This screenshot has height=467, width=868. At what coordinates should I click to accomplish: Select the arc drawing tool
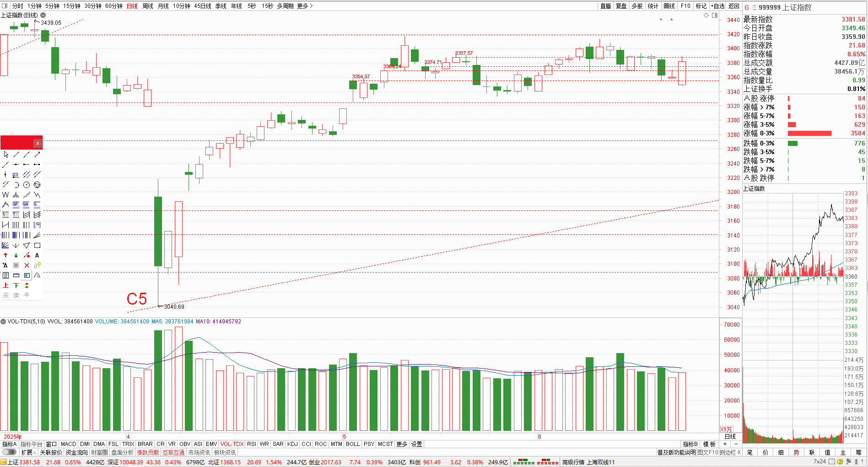tap(16, 185)
